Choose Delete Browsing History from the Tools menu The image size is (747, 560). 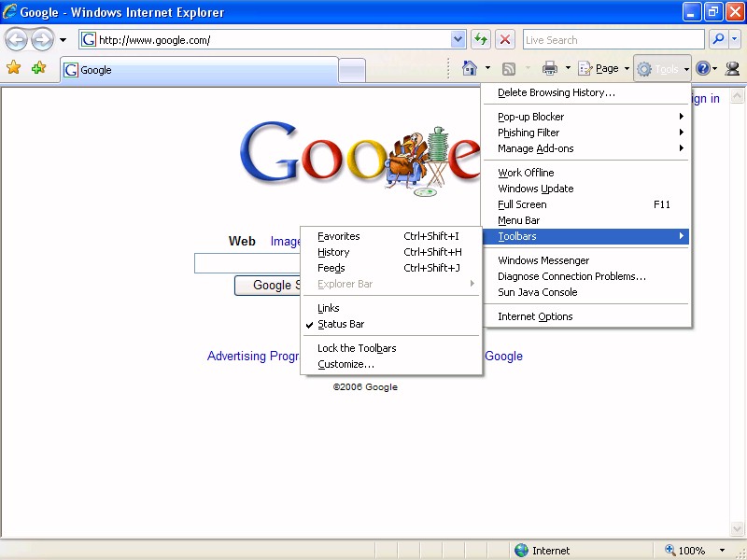coord(586,92)
